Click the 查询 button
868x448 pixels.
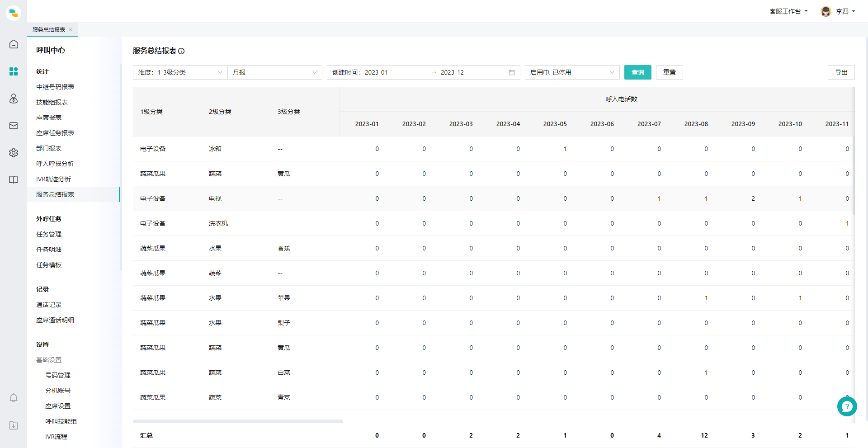point(638,72)
